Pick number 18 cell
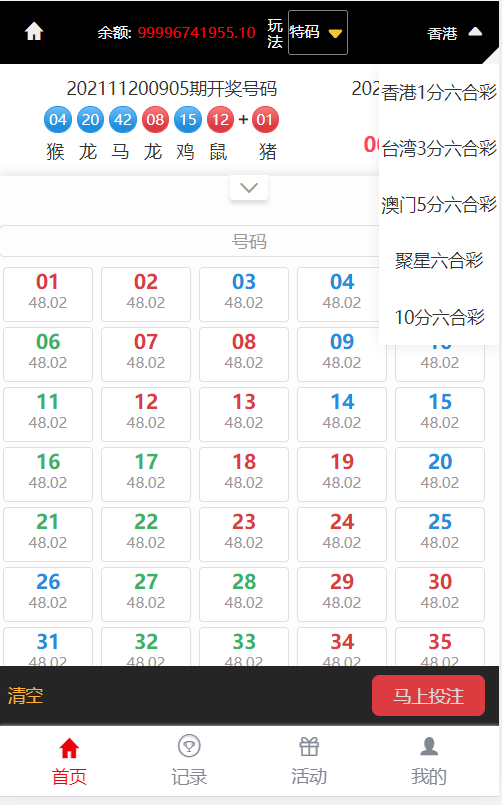Image resolution: width=502 pixels, height=805 pixels. [x=244, y=474]
